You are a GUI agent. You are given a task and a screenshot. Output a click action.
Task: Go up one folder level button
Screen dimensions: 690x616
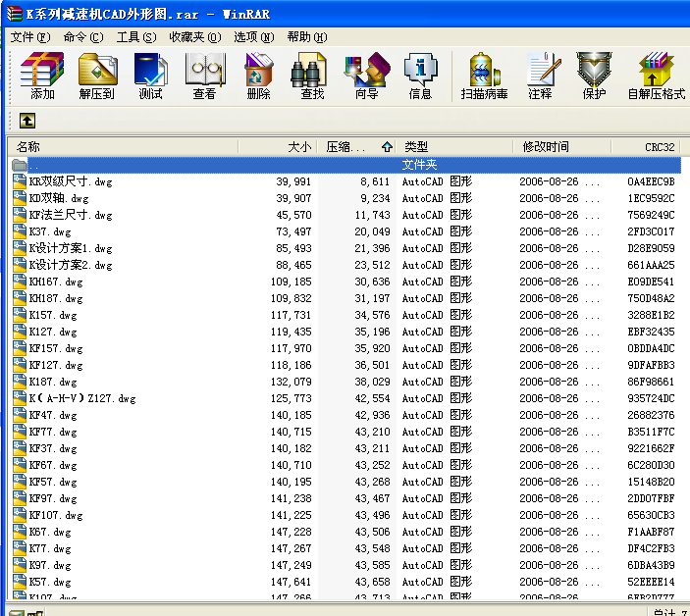tap(27, 121)
